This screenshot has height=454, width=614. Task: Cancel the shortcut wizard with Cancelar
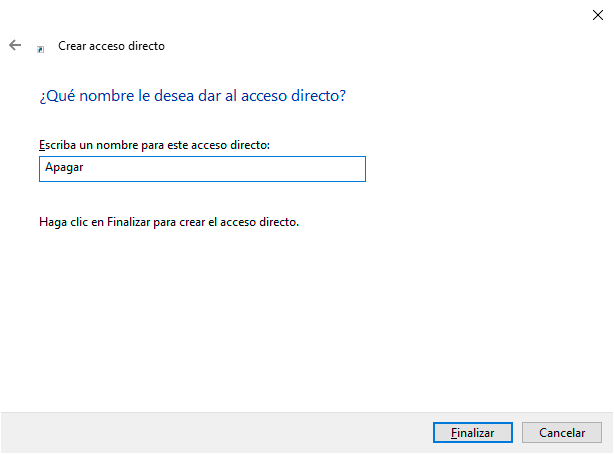point(562,433)
